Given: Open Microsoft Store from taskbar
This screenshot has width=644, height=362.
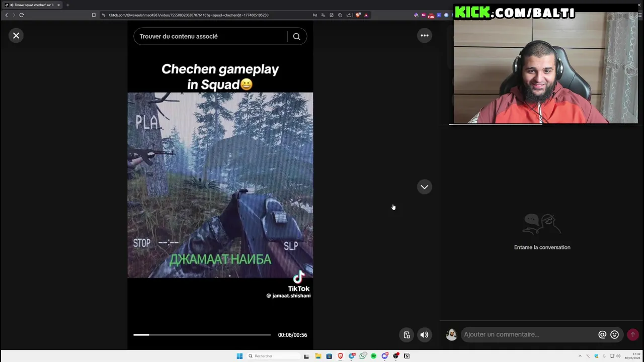Looking at the screenshot, I should click(x=329, y=356).
